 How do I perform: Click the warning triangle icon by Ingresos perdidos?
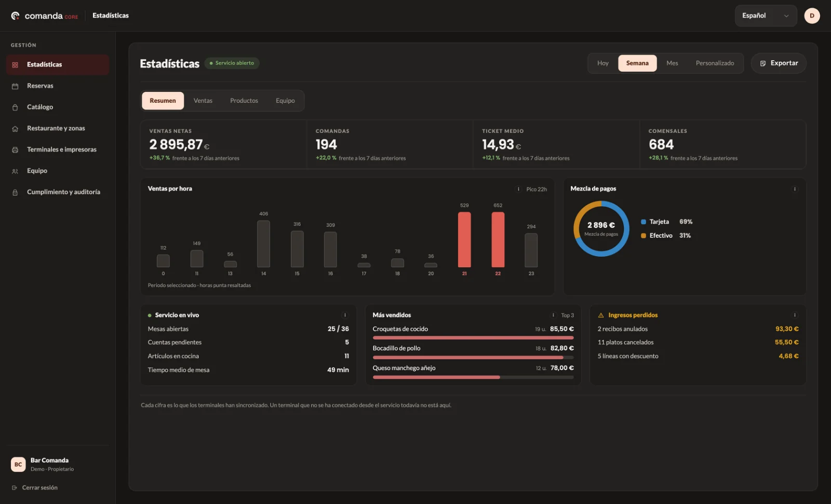pyautogui.click(x=601, y=315)
